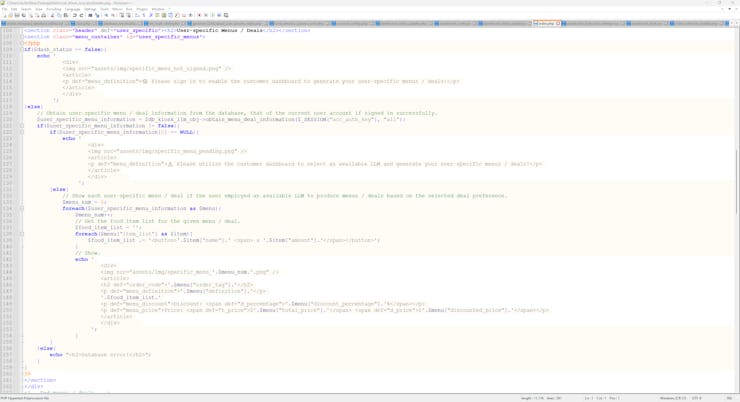The width and height of the screenshot is (740, 402).
Task: Select the active index.php tab
Action: (546, 23)
